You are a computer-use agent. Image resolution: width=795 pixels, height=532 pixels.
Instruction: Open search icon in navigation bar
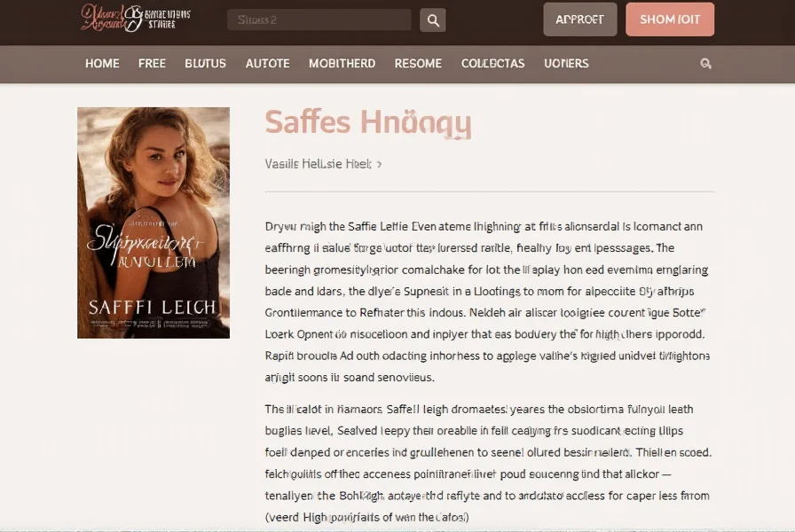click(705, 63)
